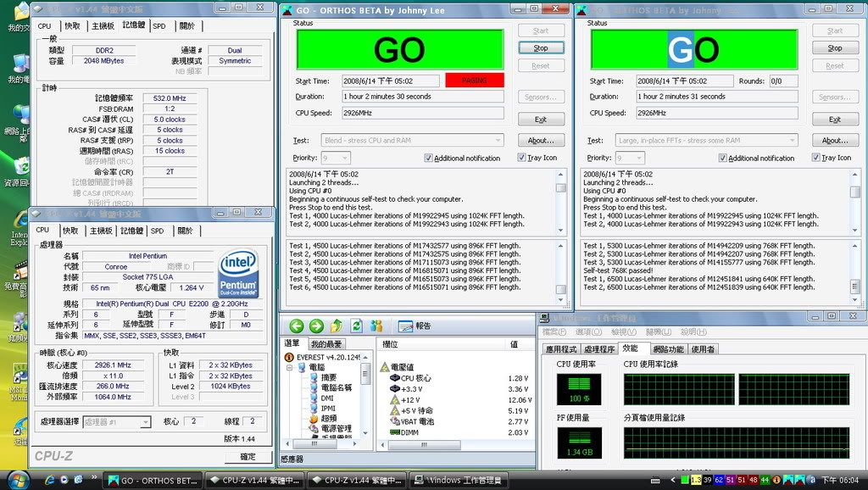Image resolution: width=868 pixels, height=490 pixels.
Task: Click the green back arrow in EVEREST toolbar
Action: coord(297,326)
